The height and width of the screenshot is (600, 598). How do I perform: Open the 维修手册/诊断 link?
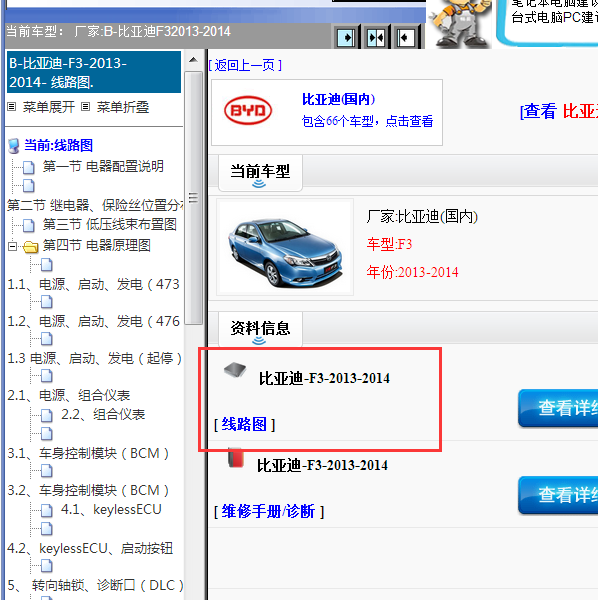pos(269,511)
